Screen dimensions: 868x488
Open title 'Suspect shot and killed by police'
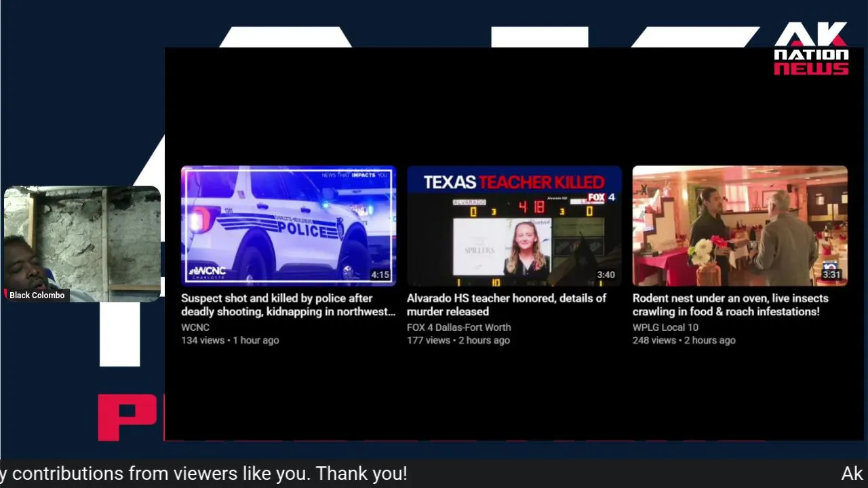(x=288, y=305)
